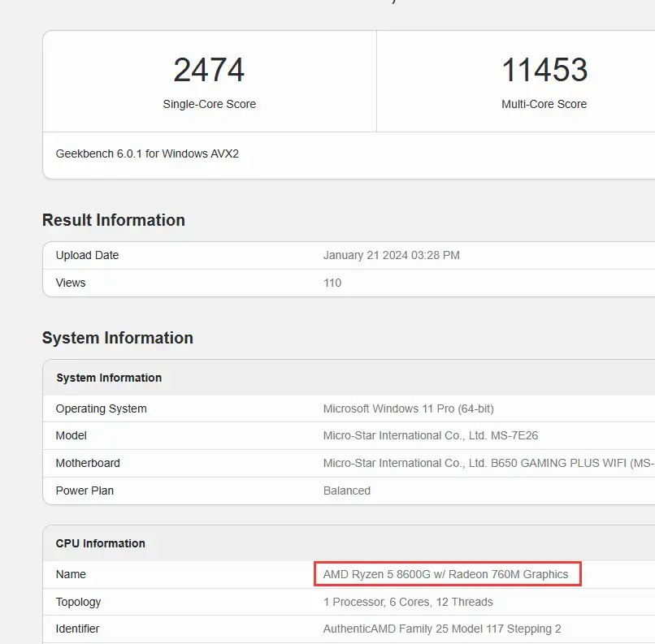Click the 2474 single-core score number
This screenshot has width=655, height=644.
click(209, 71)
